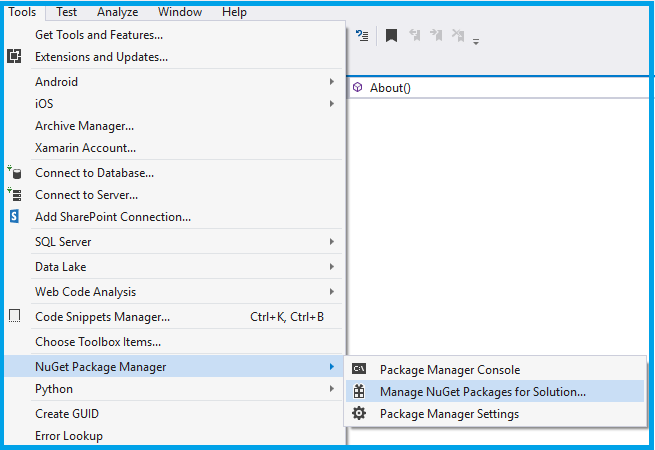Image resolution: width=655 pixels, height=450 pixels.
Task: Expand the Android submenu arrow
Action: (x=332, y=81)
